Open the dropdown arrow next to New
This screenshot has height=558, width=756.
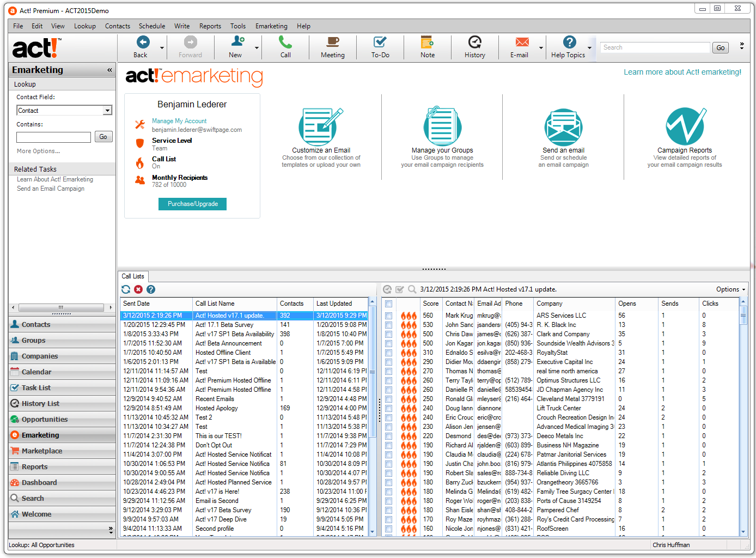click(x=257, y=48)
